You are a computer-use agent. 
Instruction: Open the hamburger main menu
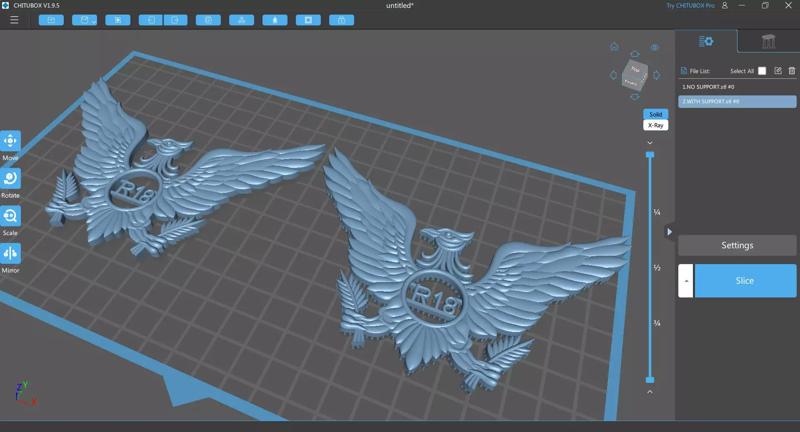(14, 20)
